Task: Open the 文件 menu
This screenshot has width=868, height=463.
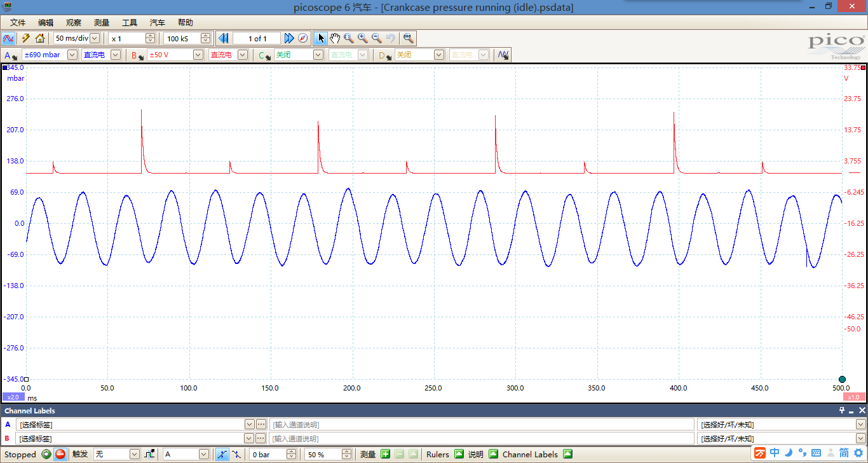Action: tap(17, 22)
